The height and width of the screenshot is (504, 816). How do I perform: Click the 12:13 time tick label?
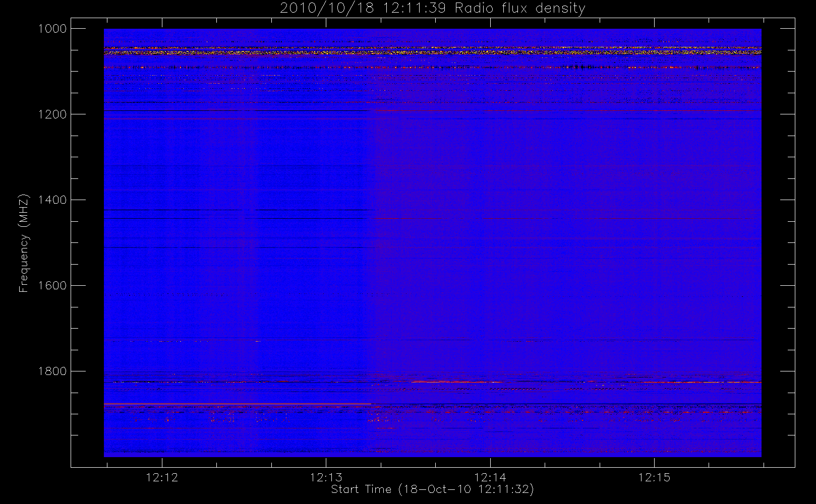pos(326,477)
